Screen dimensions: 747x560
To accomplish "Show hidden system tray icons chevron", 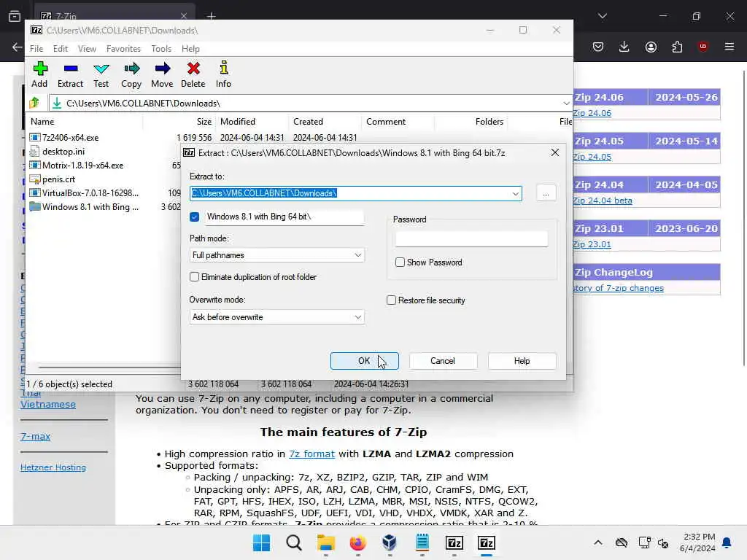I will pos(598,542).
